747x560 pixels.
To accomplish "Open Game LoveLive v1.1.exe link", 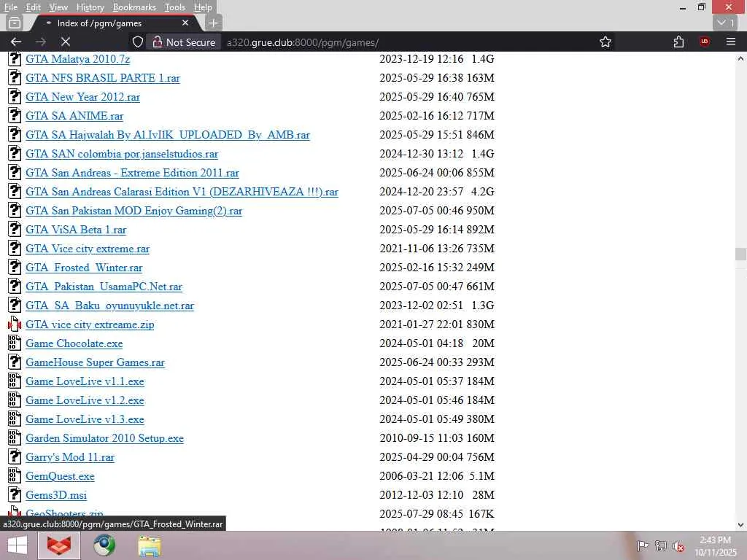I will tap(85, 382).
